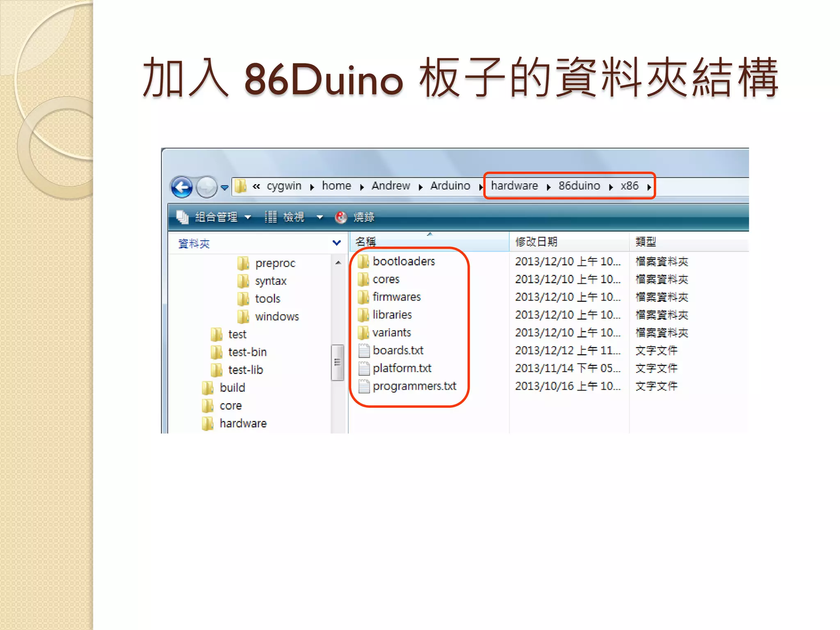The height and width of the screenshot is (630, 840).
Task: Select core folder in the tree
Action: coord(231,406)
